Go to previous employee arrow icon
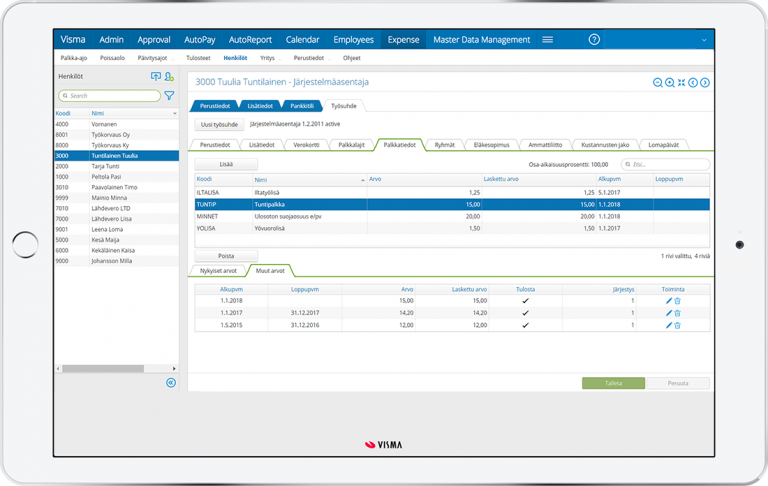The height and width of the screenshot is (486, 768). tap(693, 83)
